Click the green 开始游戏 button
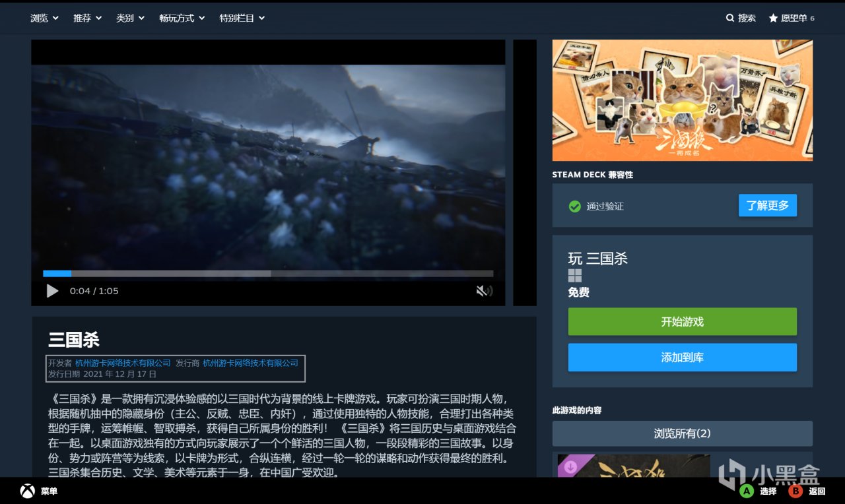This screenshot has height=504, width=845. 683,321
